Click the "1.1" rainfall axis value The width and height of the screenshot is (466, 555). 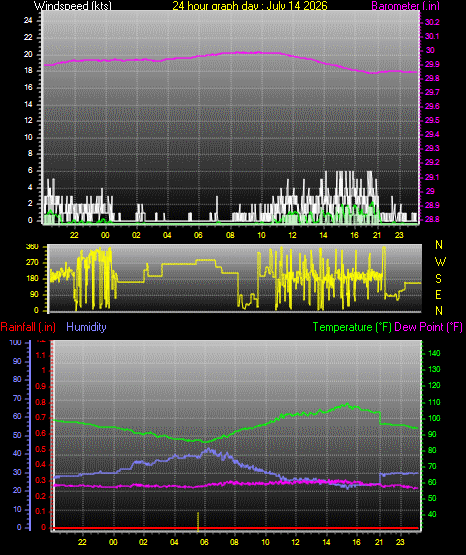point(41,355)
